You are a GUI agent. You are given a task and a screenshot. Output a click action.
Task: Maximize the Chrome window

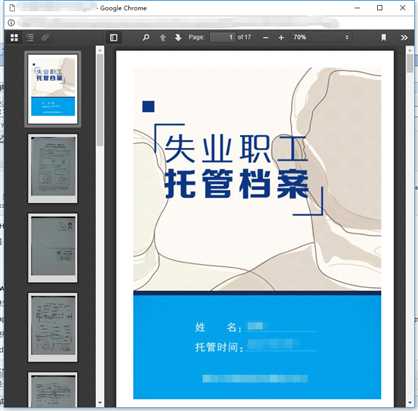tap(380, 7)
